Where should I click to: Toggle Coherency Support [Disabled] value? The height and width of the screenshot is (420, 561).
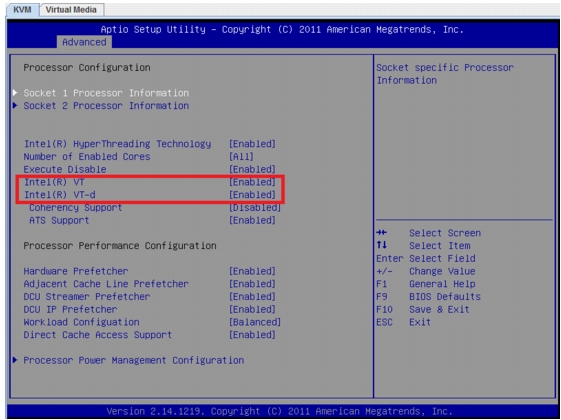click(x=255, y=208)
